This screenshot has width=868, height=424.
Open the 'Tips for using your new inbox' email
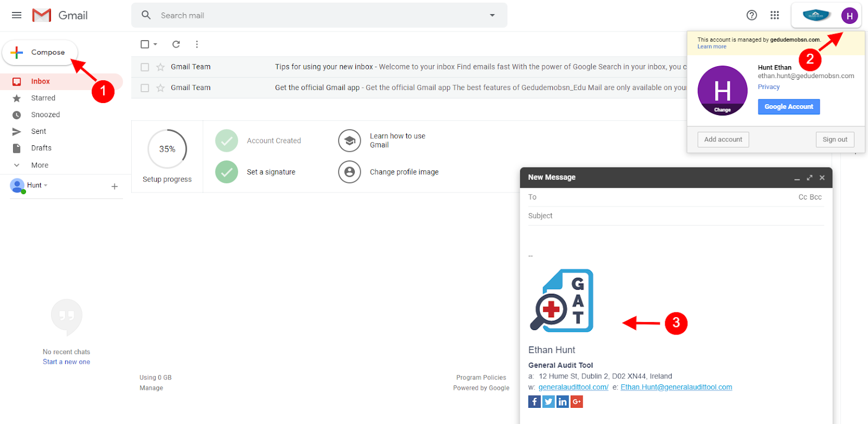coord(409,67)
